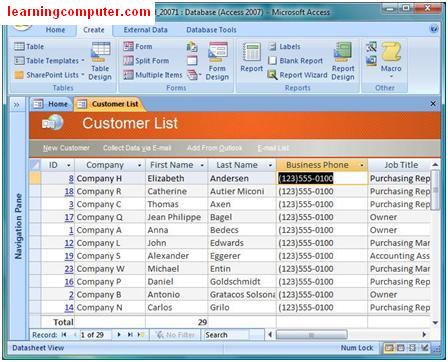
Task: Go to next record arrow
Action: [x=119, y=334]
